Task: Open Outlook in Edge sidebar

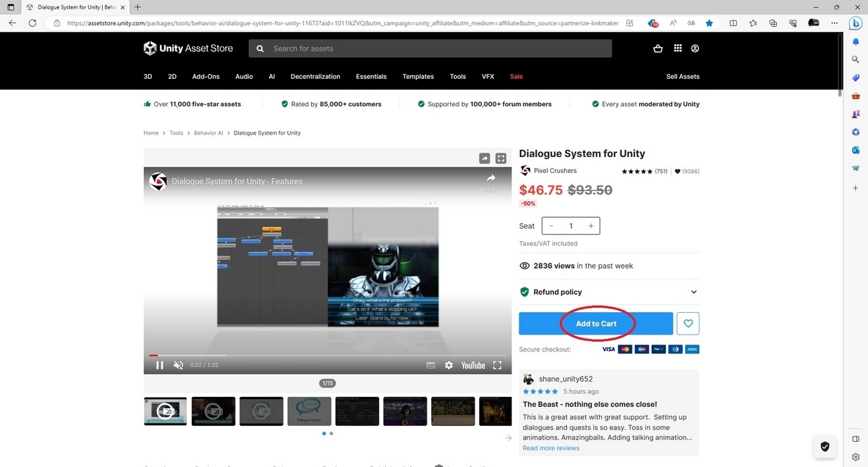Action: (855, 150)
